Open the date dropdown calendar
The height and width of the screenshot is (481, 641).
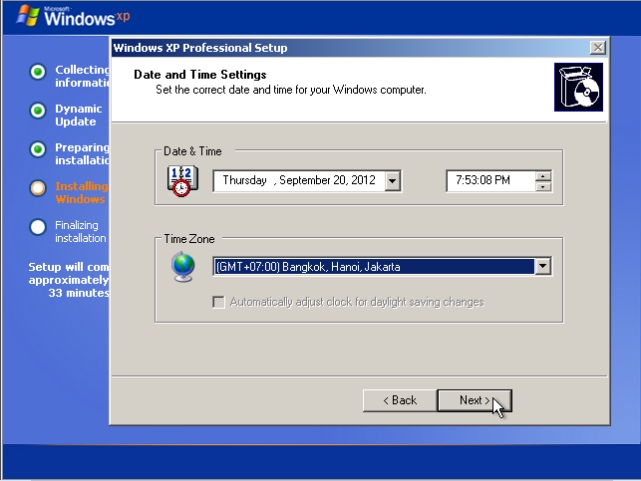point(392,181)
